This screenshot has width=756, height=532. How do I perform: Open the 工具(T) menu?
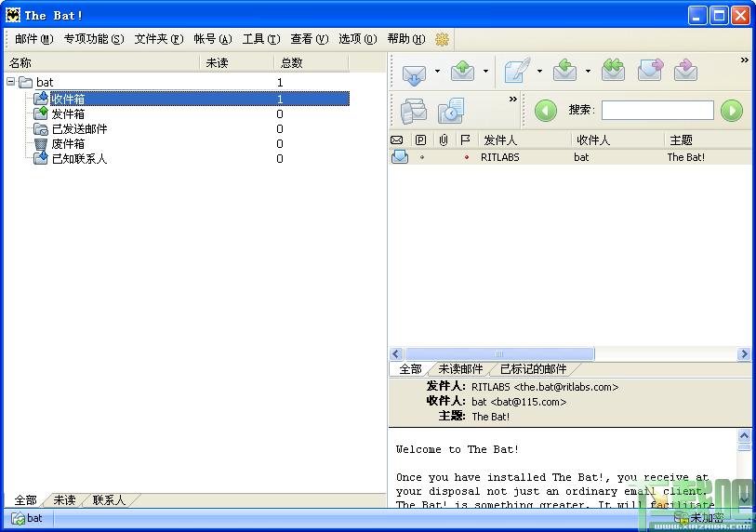point(261,39)
